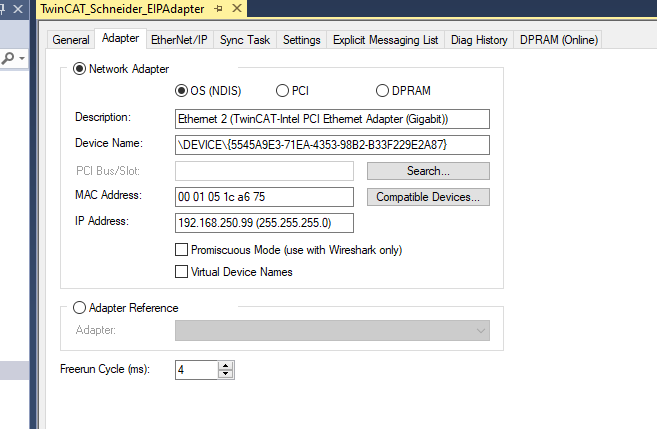
Task: Choose the DPRAM radio option
Action: pos(382,90)
